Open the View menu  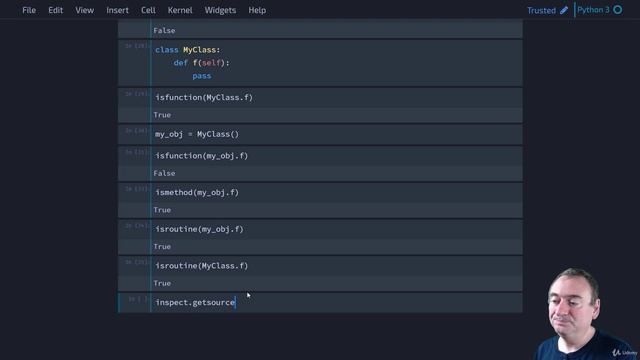click(x=84, y=10)
